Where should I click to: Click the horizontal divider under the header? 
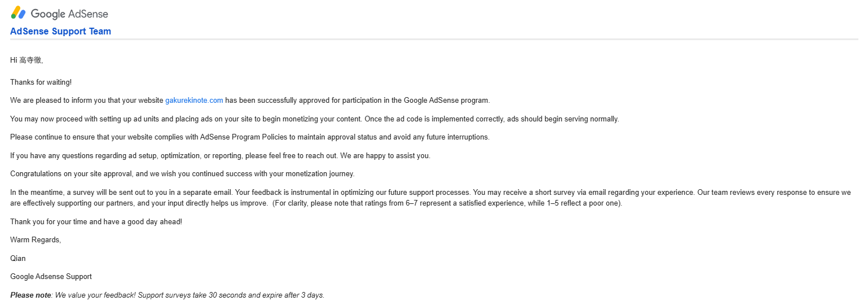coord(434,40)
